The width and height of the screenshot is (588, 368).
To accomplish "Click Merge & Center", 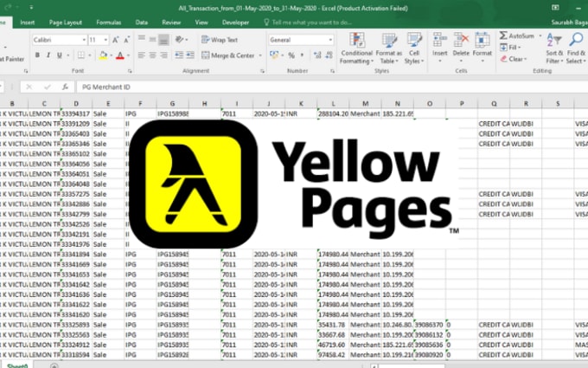I will click(x=228, y=55).
